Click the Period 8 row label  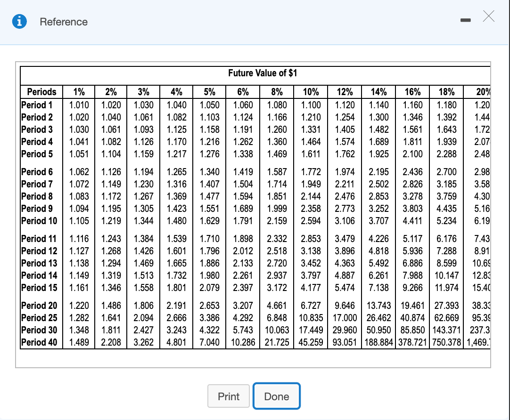tap(37, 196)
